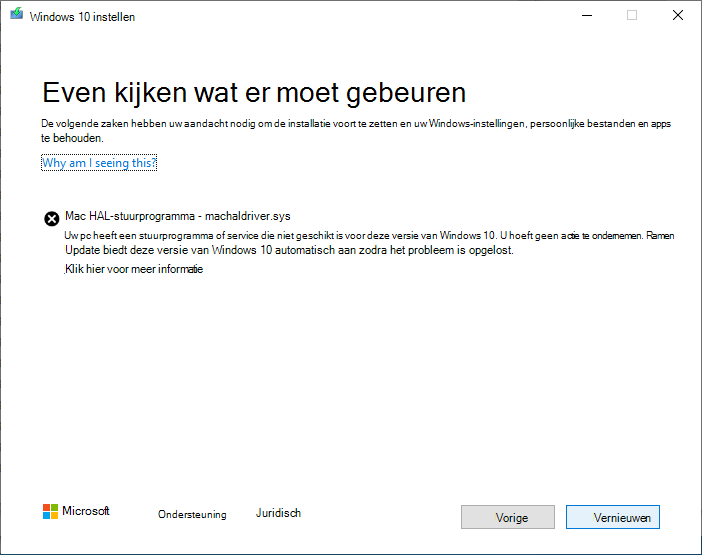The width and height of the screenshot is (702, 555).
Task: Click the Vernieuwen button
Action: tap(612, 517)
